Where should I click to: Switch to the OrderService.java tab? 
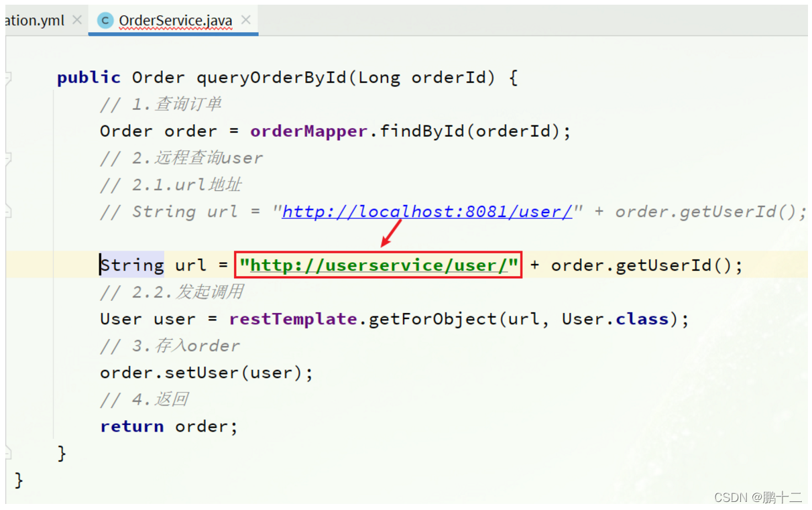coord(174,21)
